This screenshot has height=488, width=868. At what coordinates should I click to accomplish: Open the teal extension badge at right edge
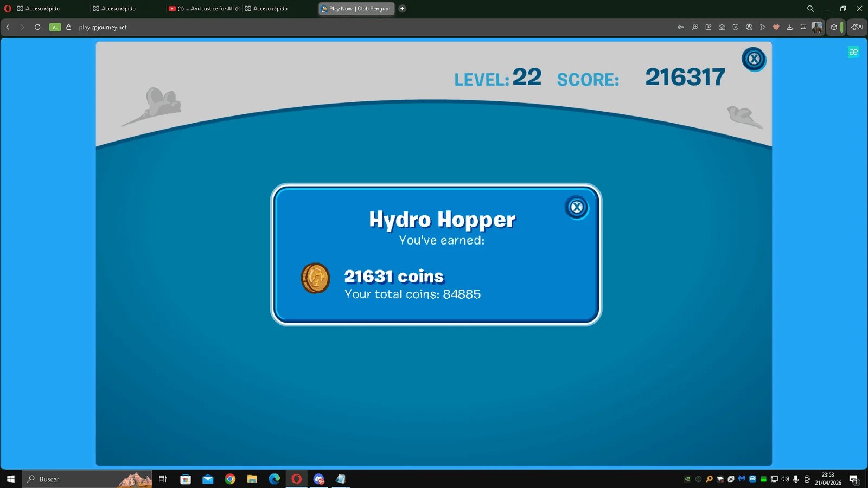tap(853, 52)
